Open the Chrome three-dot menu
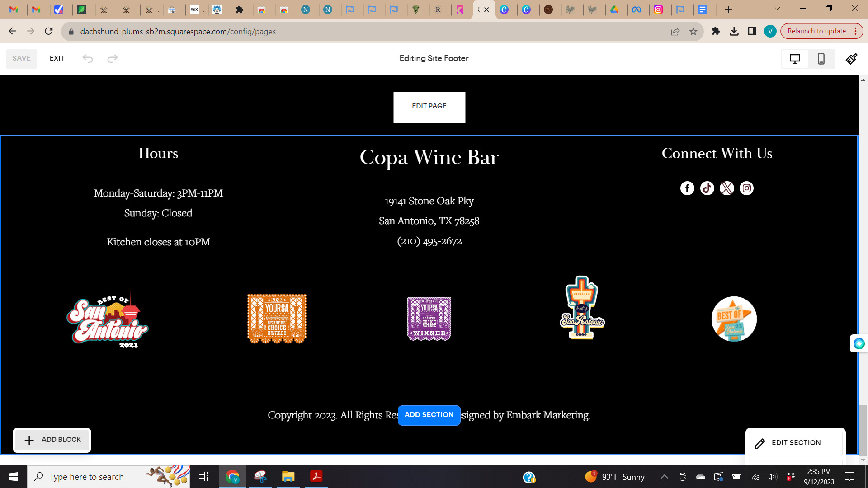This screenshot has width=868, height=488. pos(855,31)
